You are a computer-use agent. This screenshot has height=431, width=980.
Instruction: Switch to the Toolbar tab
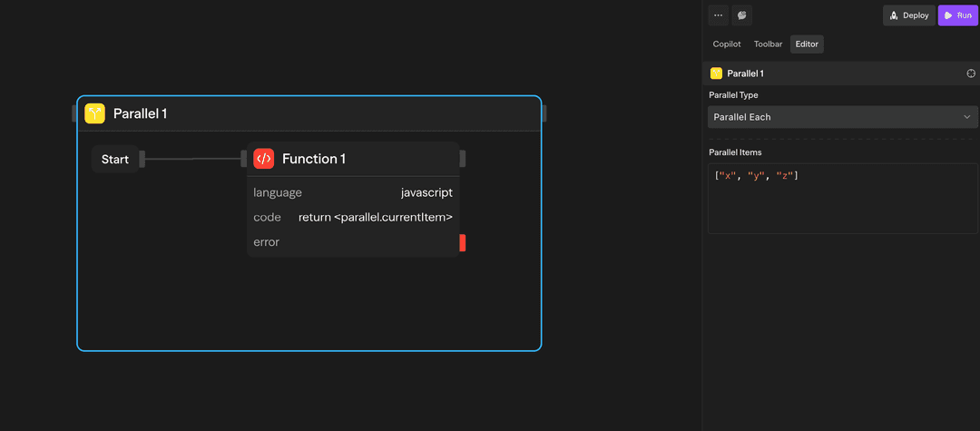pyautogui.click(x=768, y=44)
